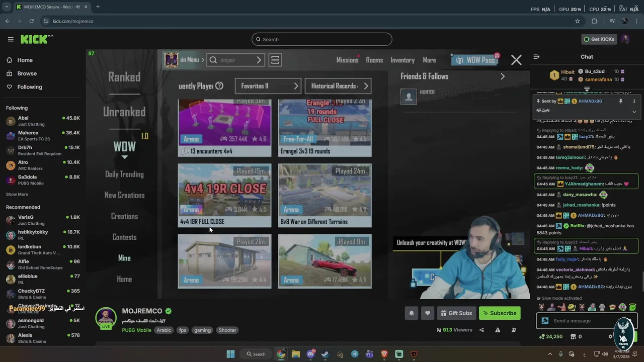644x362 pixels.
Task: Show hidden taskbar tray icons
Action: (549, 354)
